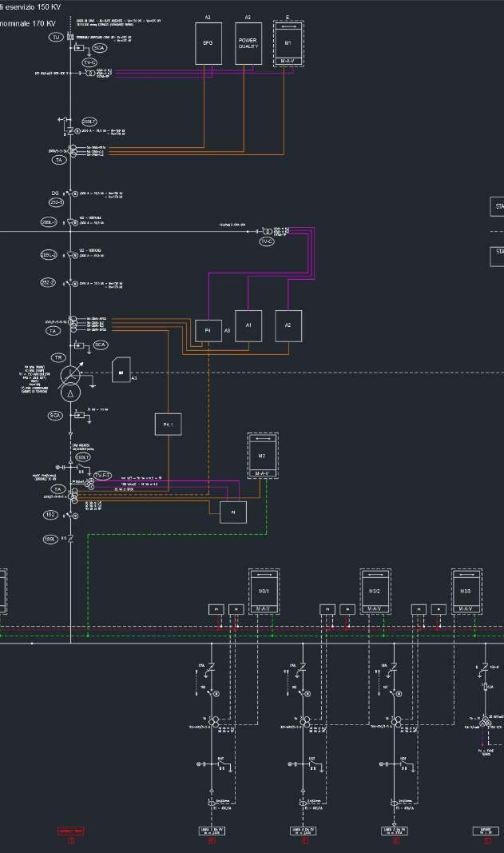Click the A1 panel block
This screenshot has height=853, width=504.
pos(248,326)
